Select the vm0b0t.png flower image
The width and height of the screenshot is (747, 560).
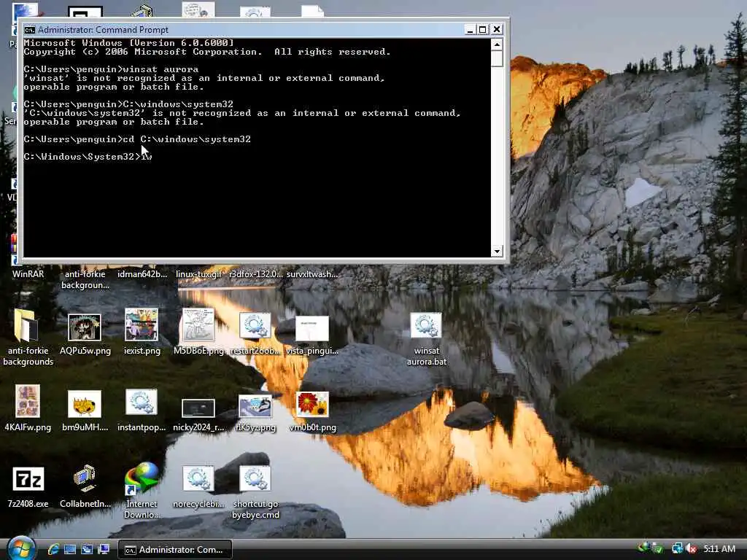(312, 411)
